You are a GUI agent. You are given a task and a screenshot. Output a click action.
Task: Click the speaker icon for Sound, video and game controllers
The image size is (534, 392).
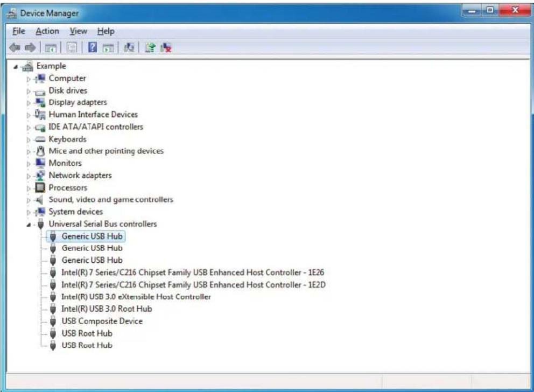pyautogui.click(x=40, y=200)
